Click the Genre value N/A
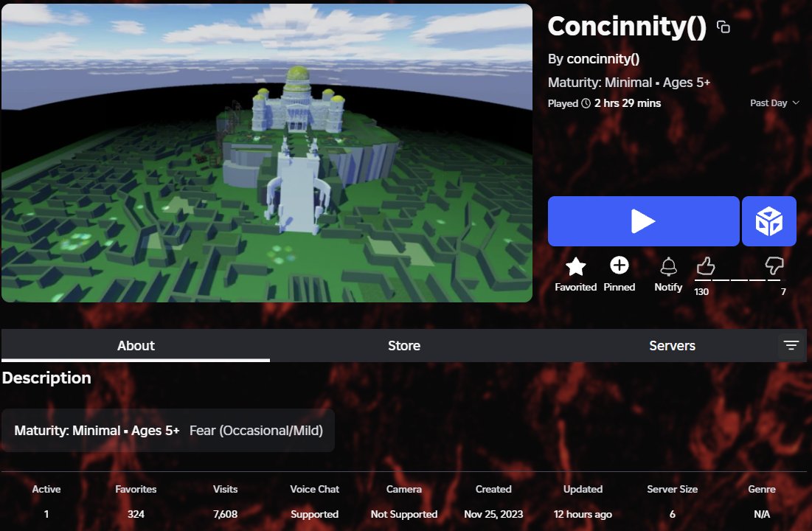This screenshot has width=812, height=531. point(762,515)
